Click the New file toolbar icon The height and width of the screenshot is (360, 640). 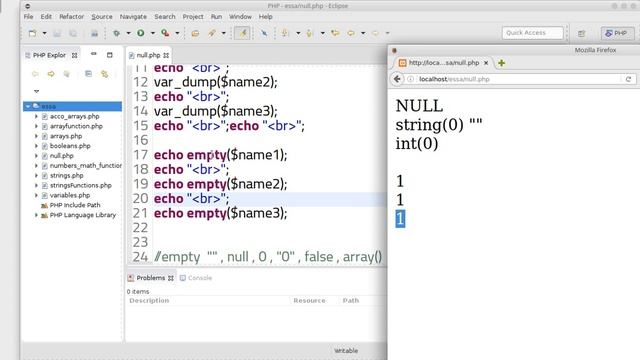point(32,33)
